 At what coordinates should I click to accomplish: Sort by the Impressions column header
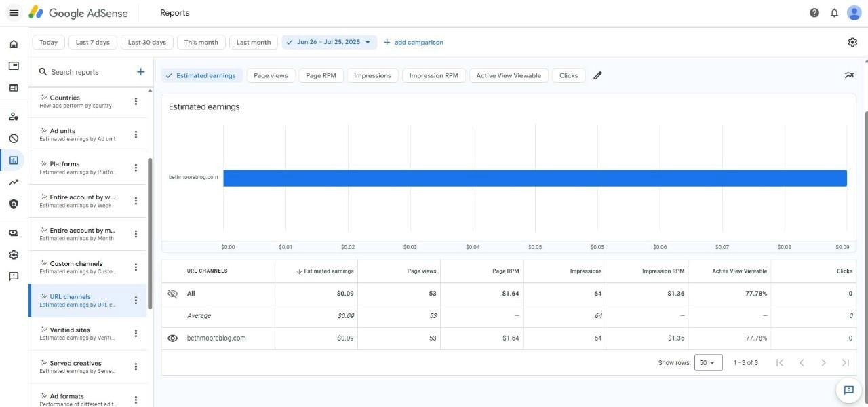point(586,271)
